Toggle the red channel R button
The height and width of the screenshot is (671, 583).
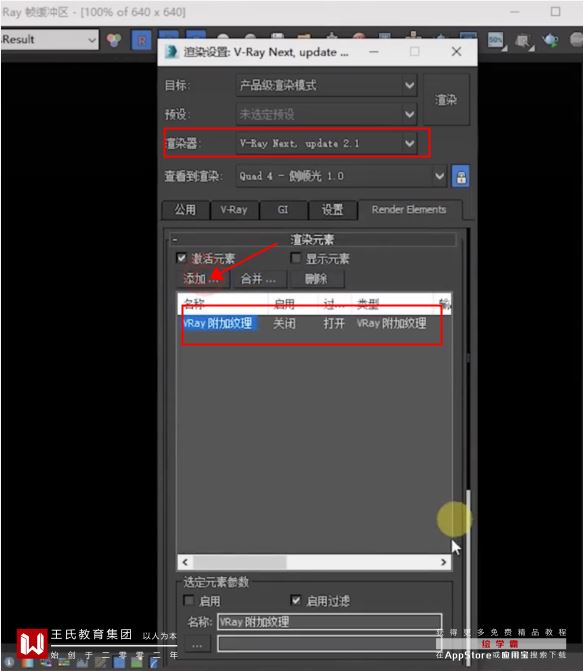tap(142, 41)
